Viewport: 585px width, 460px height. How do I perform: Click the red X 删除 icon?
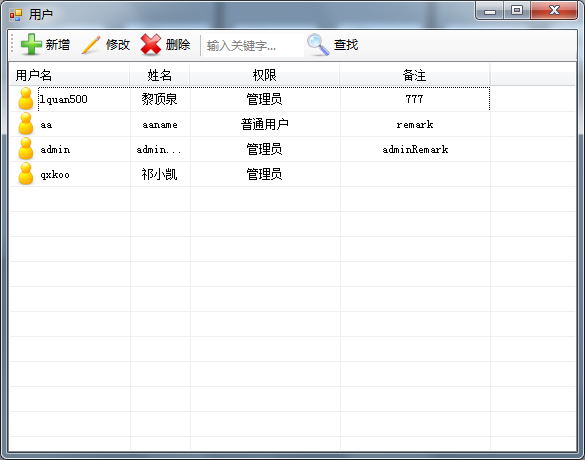point(151,44)
